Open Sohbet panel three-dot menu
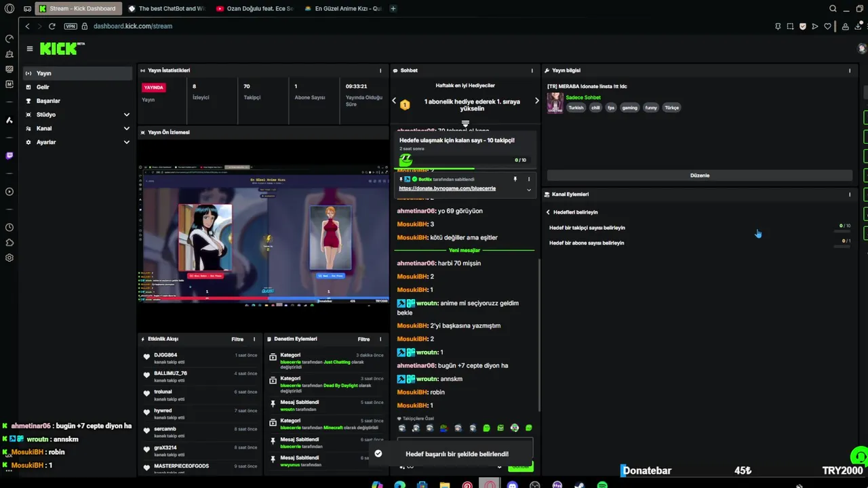Screen dimensions: 868x488 coord(532,70)
